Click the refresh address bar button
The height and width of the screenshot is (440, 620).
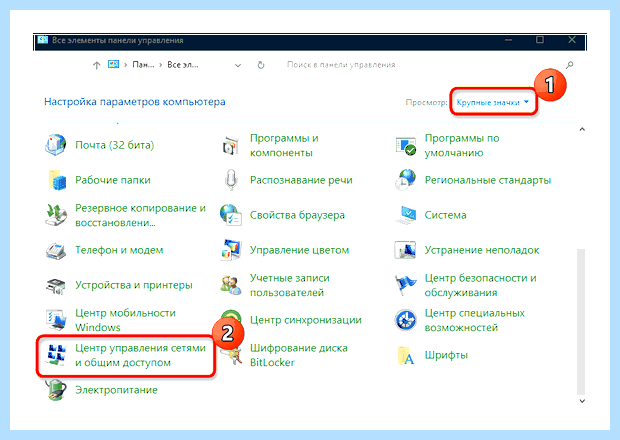(261, 65)
